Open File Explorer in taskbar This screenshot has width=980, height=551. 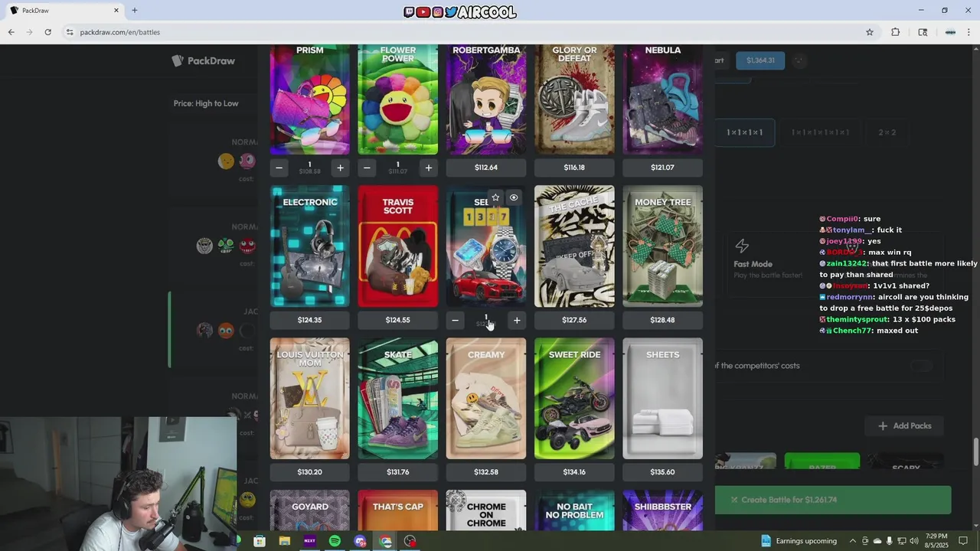coord(285,541)
